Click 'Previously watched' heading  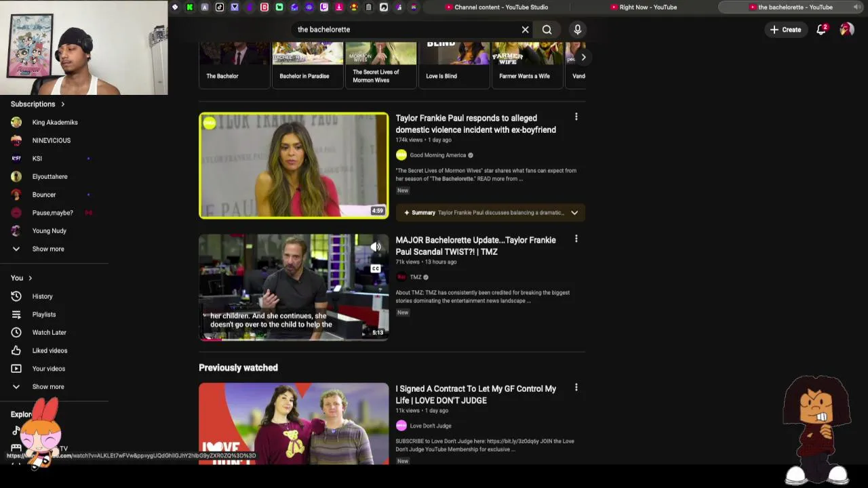pyautogui.click(x=238, y=368)
